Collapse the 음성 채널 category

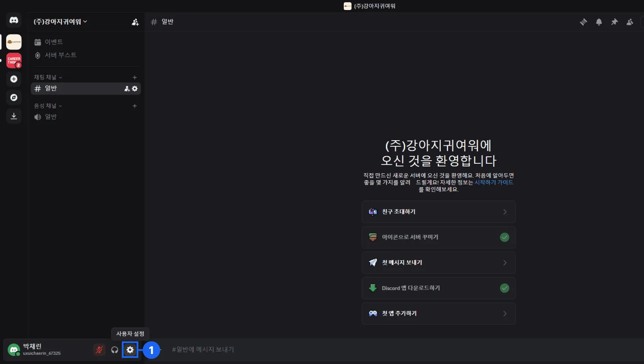click(x=48, y=106)
